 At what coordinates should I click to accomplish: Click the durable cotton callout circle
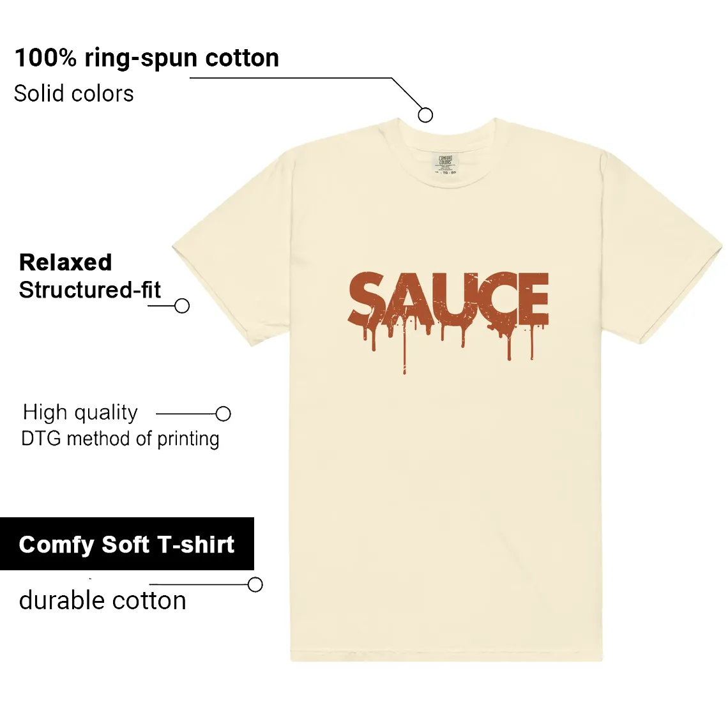coord(255,584)
